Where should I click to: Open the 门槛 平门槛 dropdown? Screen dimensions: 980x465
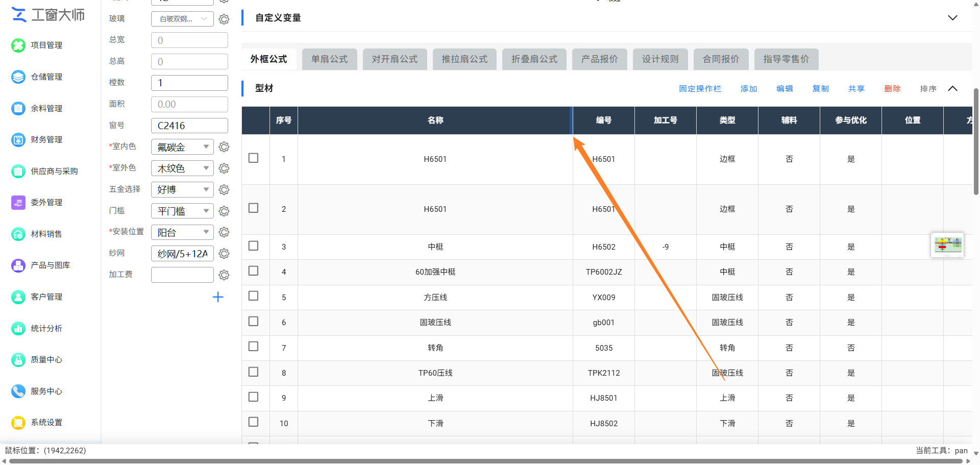coord(182,211)
